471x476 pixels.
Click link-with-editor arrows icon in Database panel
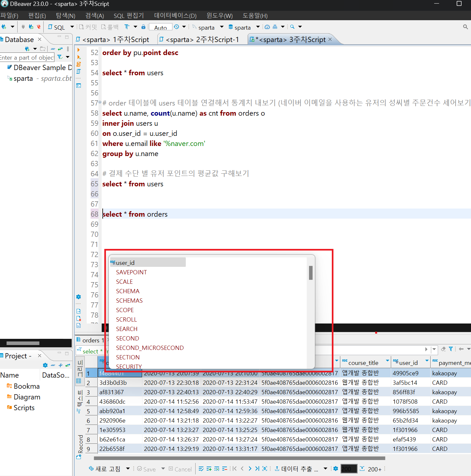click(x=60, y=49)
